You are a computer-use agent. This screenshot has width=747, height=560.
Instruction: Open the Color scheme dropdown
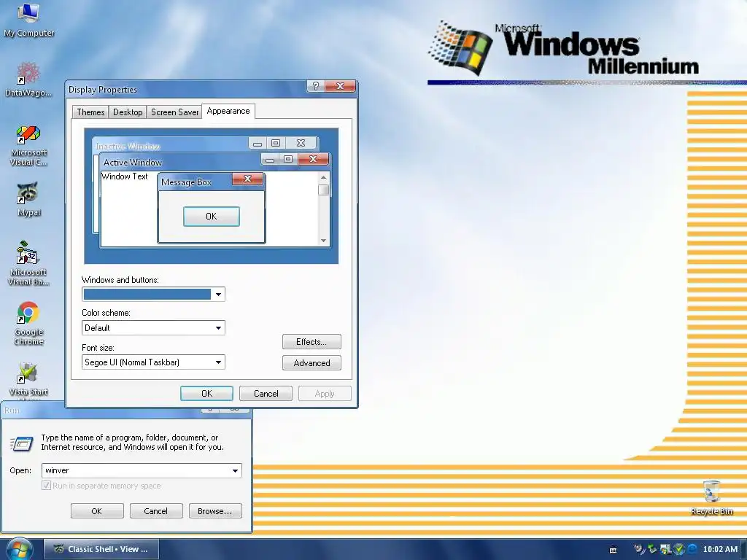coord(218,327)
